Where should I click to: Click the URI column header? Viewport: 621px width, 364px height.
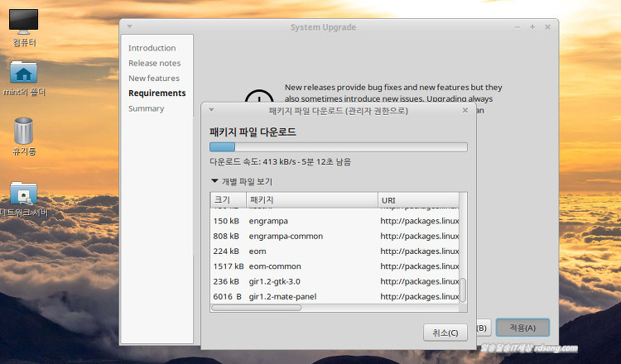click(418, 200)
